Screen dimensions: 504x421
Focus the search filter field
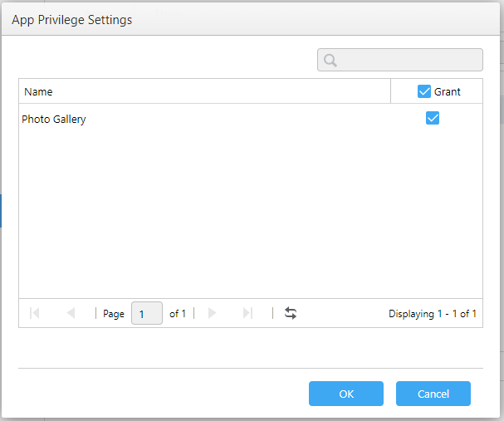click(400, 60)
